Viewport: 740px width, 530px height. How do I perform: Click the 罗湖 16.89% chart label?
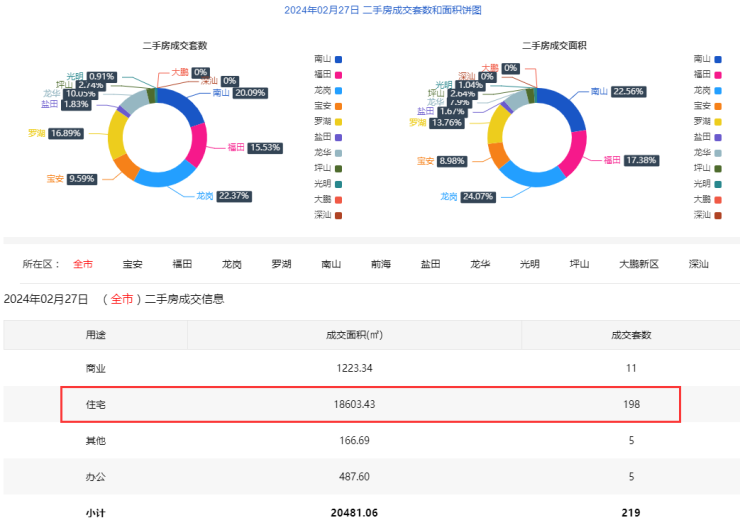[x=56, y=133]
